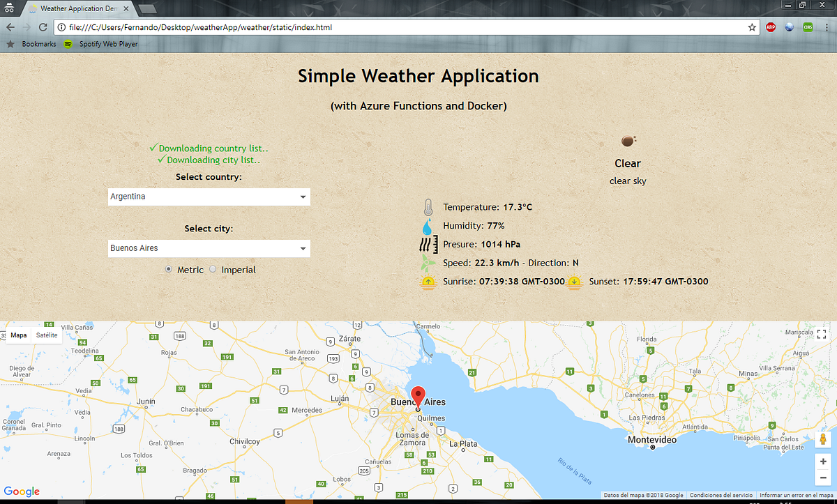The width and height of the screenshot is (837, 504).
Task: Open the Select country dropdown showing Argentina
Action: pyautogui.click(x=209, y=197)
